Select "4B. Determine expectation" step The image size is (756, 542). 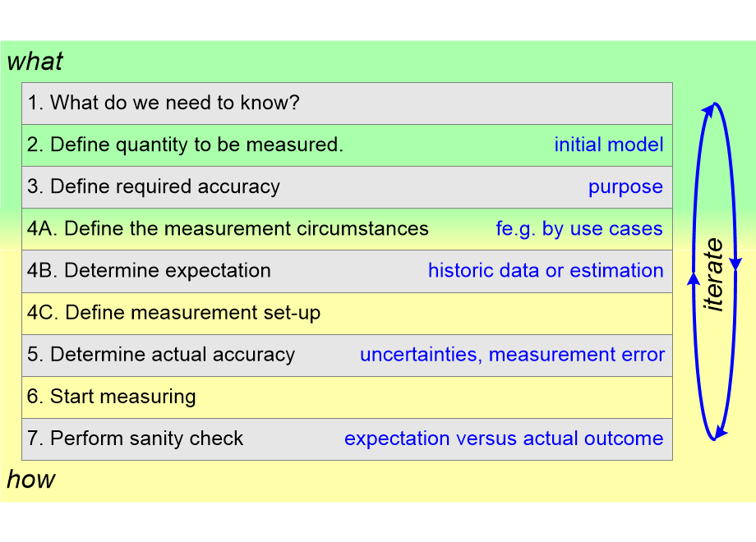[x=149, y=271]
